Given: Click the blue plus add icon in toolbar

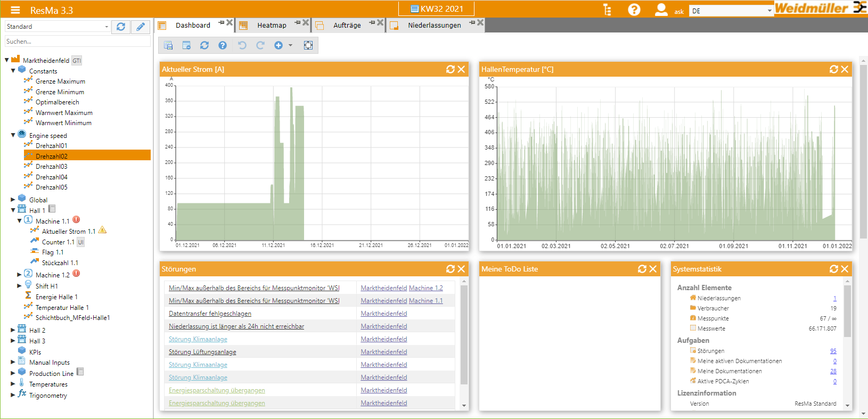Looking at the screenshot, I should coord(279,46).
